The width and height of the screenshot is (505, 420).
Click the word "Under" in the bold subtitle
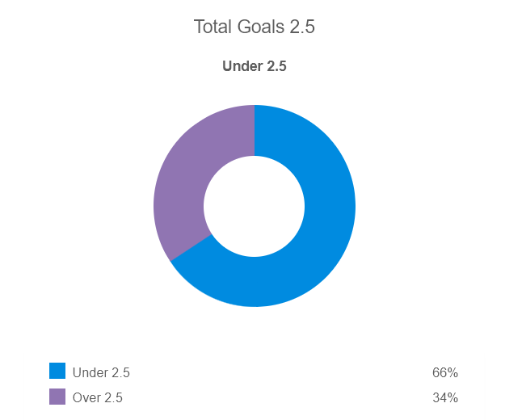tap(242, 67)
